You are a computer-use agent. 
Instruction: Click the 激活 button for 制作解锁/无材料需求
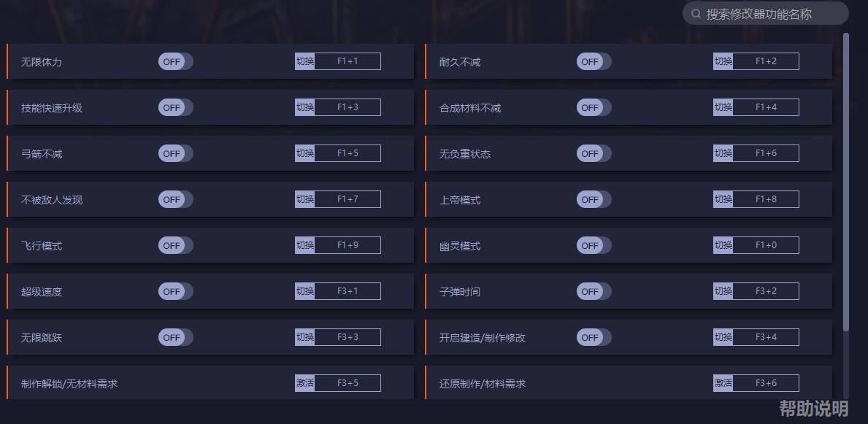[x=304, y=383]
